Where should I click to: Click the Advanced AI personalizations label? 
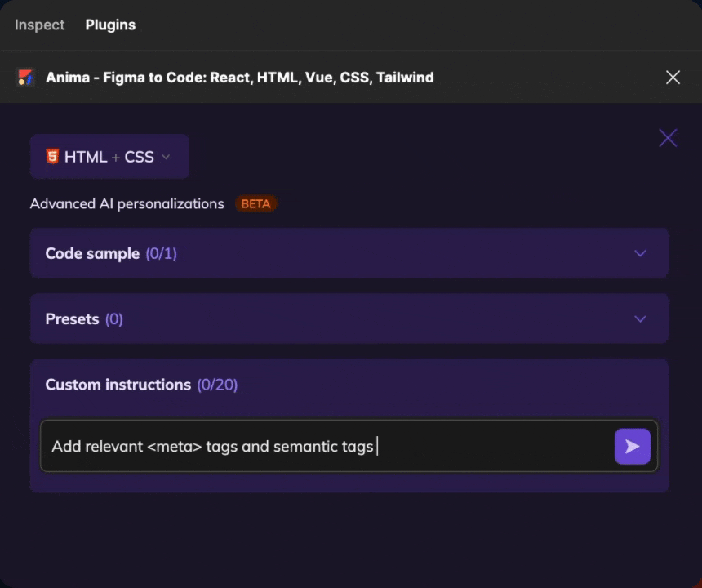(x=127, y=203)
